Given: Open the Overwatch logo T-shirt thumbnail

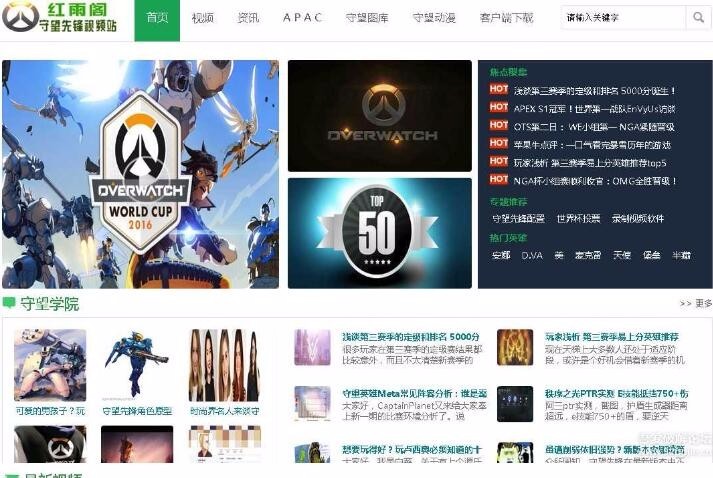Looking at the screenshot, I should [x=50, y=444].
